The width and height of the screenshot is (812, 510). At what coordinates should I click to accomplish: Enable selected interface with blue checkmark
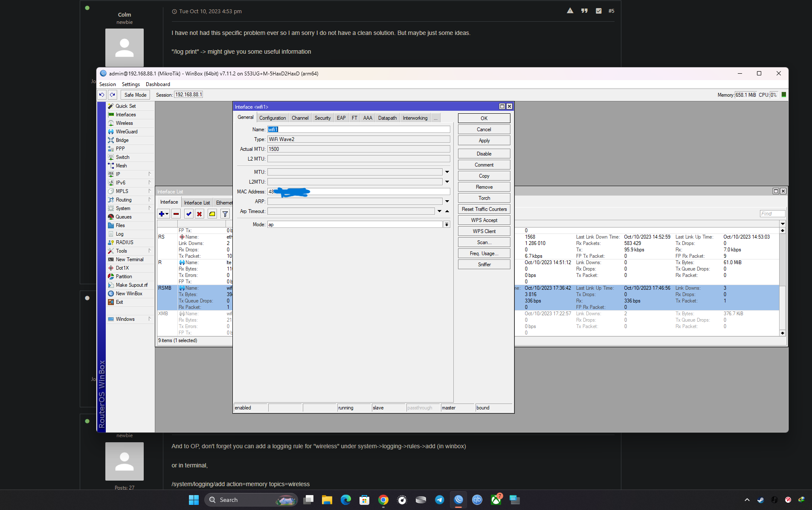188,214
